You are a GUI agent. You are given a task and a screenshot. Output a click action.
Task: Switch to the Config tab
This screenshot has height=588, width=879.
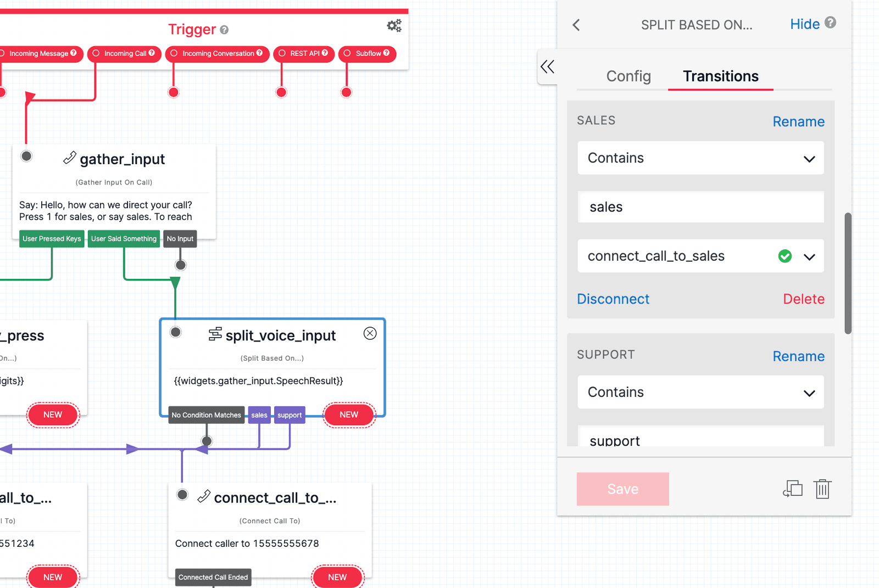pyautogui.click(x=628, y=76)
